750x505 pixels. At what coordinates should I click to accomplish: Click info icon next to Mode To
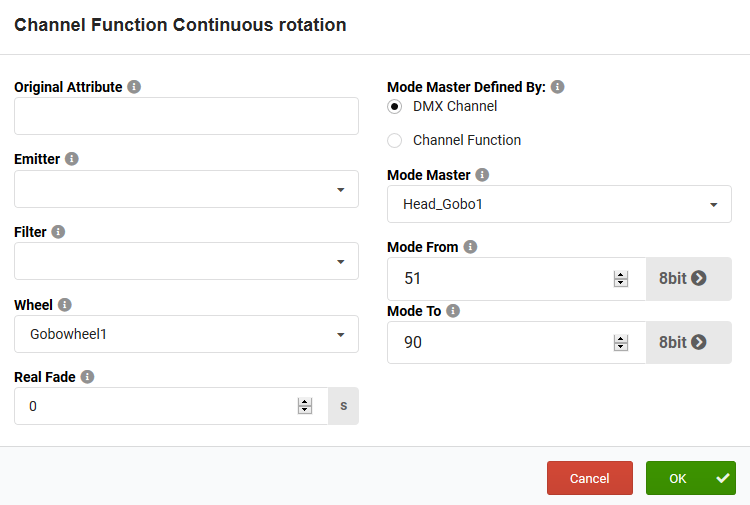tap(453, 310)
